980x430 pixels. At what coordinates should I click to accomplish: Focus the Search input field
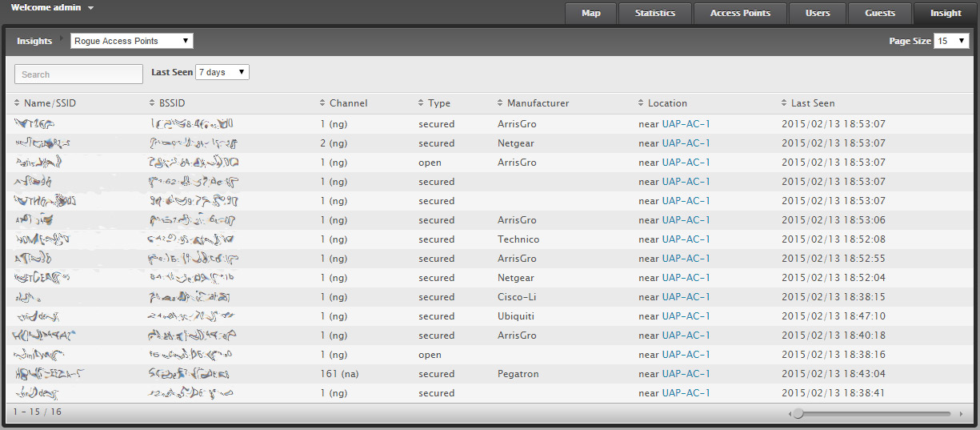point(78,74)
